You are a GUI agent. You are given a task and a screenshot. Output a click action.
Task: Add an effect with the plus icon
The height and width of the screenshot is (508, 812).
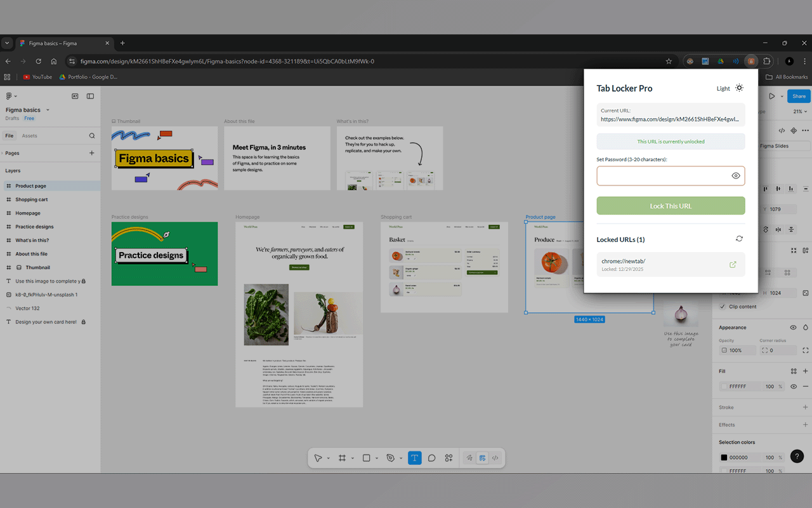click(x=806, y=425)
